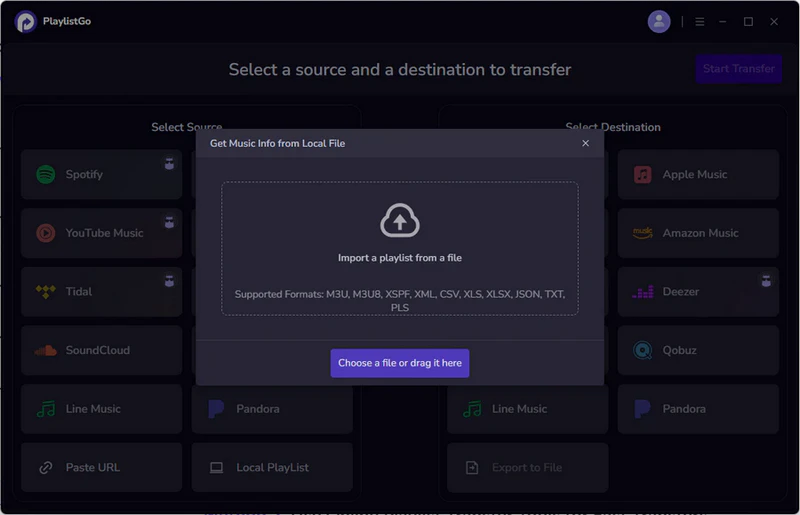Click Choose a file or drag it here
Image resolution: width=800 pixels, height=515 pixels.
coord(399,363)
